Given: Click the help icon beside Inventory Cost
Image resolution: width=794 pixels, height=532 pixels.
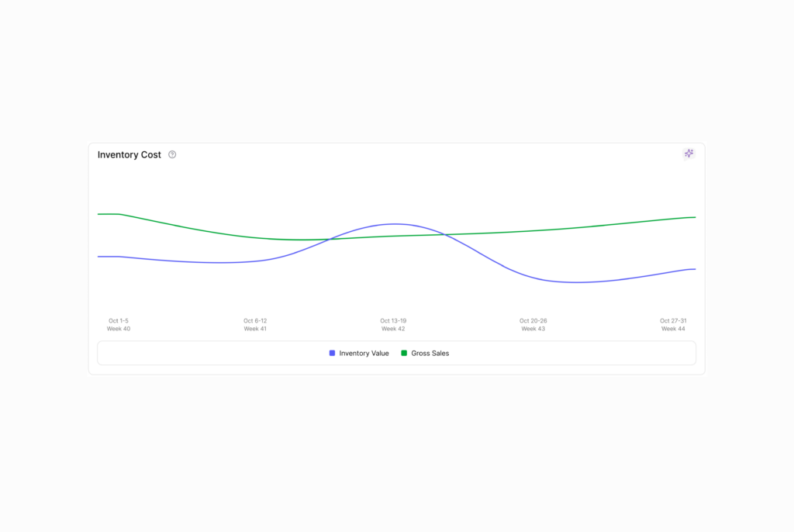Looking at the screenshot, I should coord(172,154).
